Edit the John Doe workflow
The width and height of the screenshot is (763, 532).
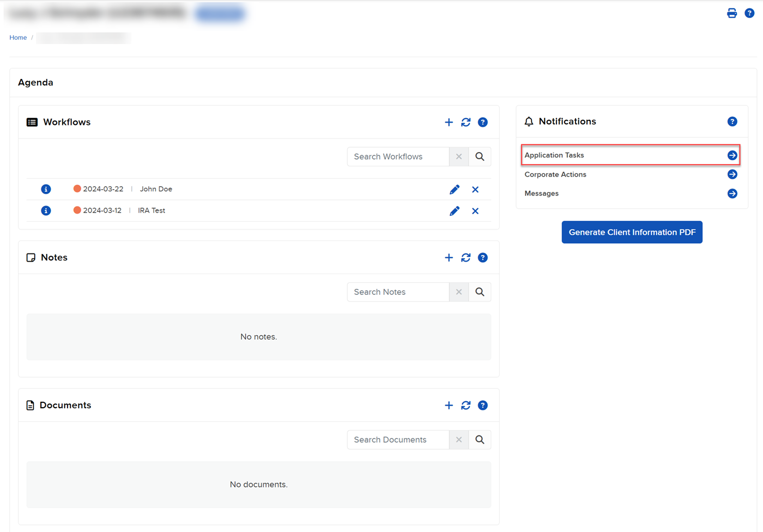454,189
